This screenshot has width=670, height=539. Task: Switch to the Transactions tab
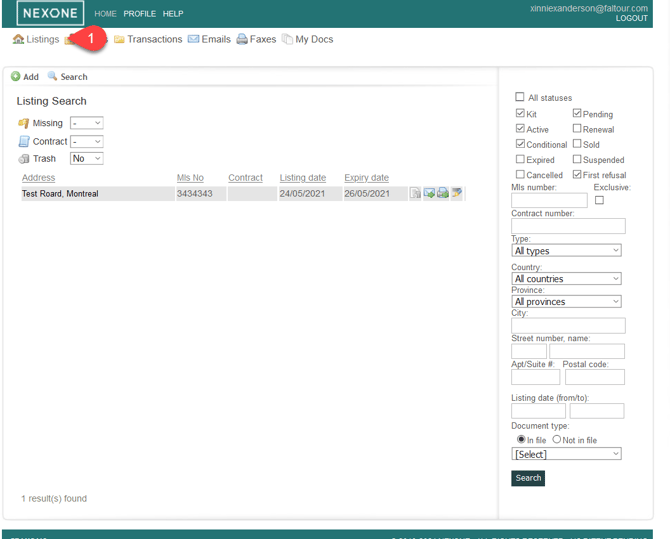point(155,39)
